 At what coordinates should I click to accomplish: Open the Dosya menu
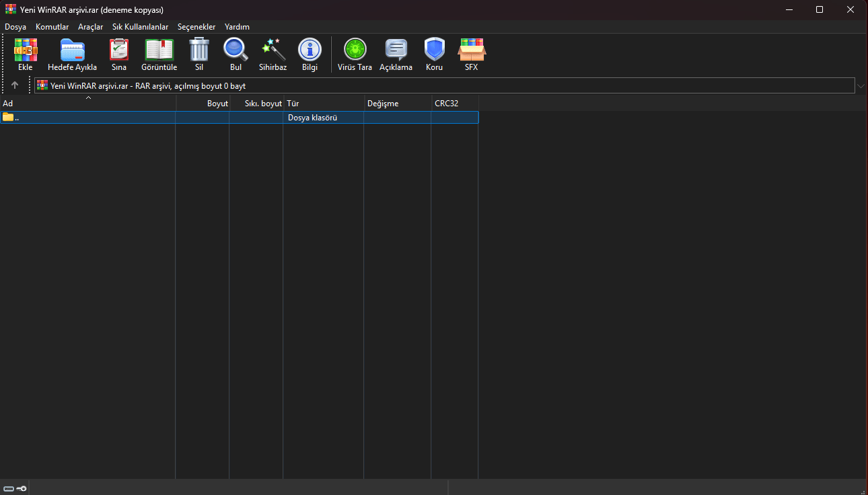[15, 27]
